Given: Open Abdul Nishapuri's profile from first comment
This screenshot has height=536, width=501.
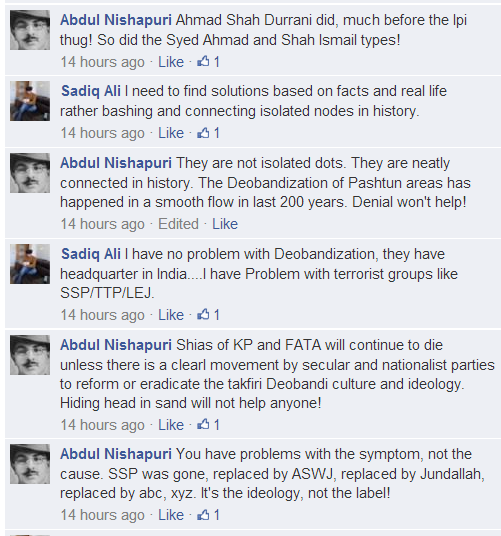Looking at the screenshot, I should coord(116,20).
